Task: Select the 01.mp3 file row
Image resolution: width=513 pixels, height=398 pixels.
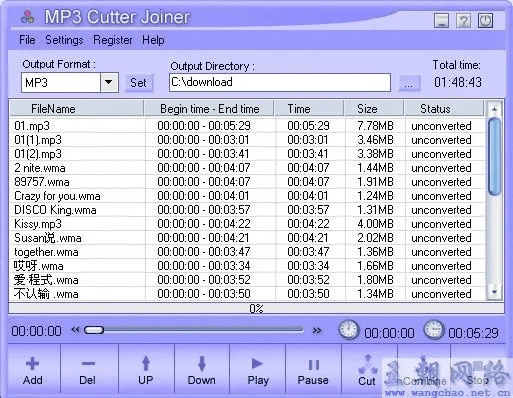Action: [247, 126]
